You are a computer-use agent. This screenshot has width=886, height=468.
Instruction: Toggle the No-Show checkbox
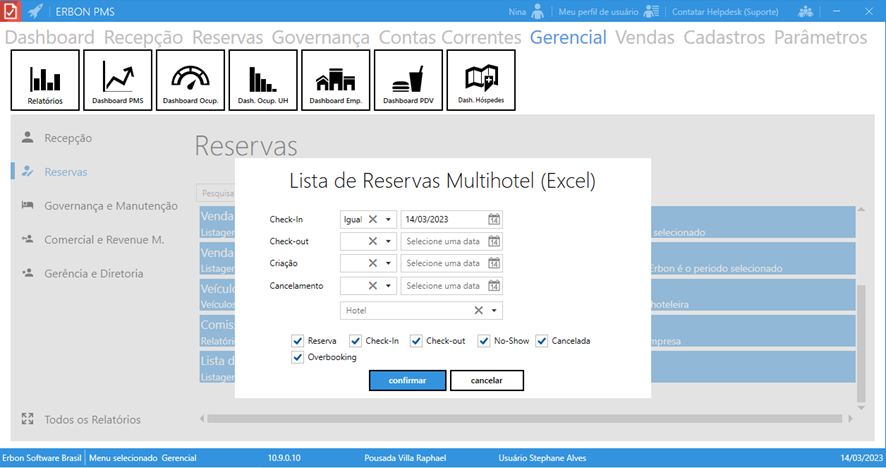point(484,341)
